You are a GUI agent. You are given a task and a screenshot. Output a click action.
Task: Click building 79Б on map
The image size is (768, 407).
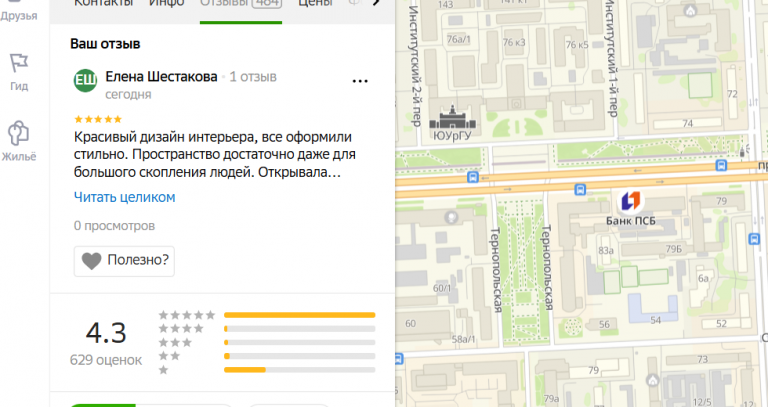(673, 249)
